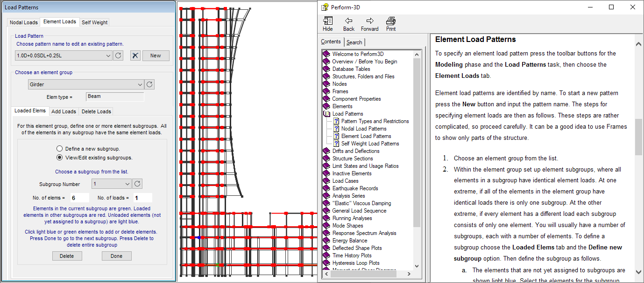Switch to the Search tab in help

(x=354, y=42)
